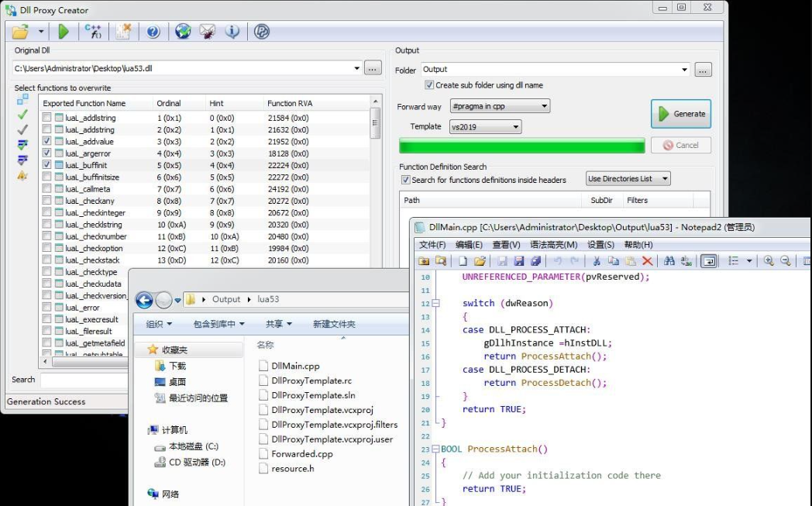Viewport: 812px width, 506px height.
Task: Click the globe update-check toolbar icon
Action: point(183,32)
